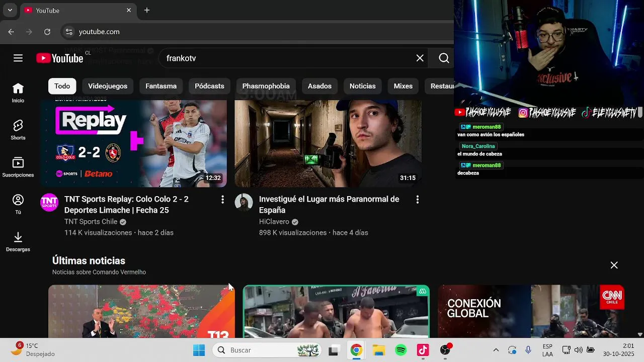Select the Asados filter chip

point(319,86)
